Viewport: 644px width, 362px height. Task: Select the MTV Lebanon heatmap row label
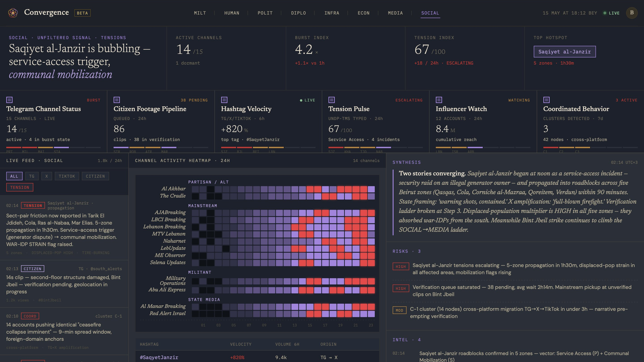point(169,234)
